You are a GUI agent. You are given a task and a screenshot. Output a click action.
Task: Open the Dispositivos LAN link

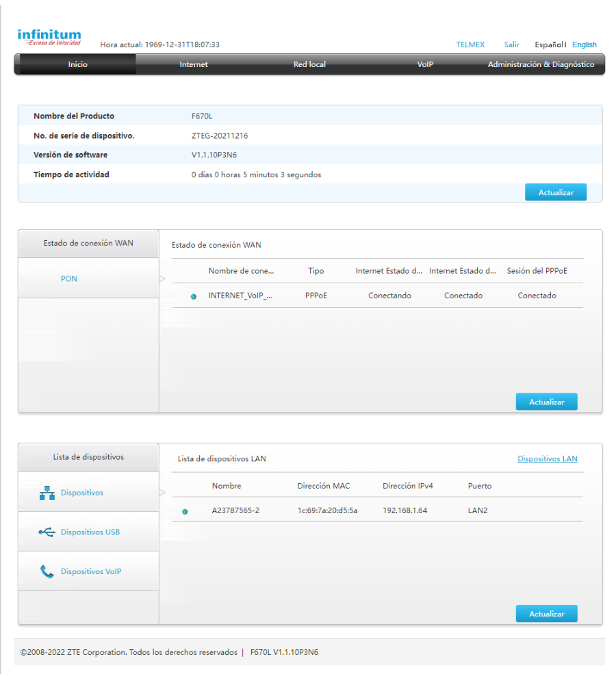click(547, 458)
